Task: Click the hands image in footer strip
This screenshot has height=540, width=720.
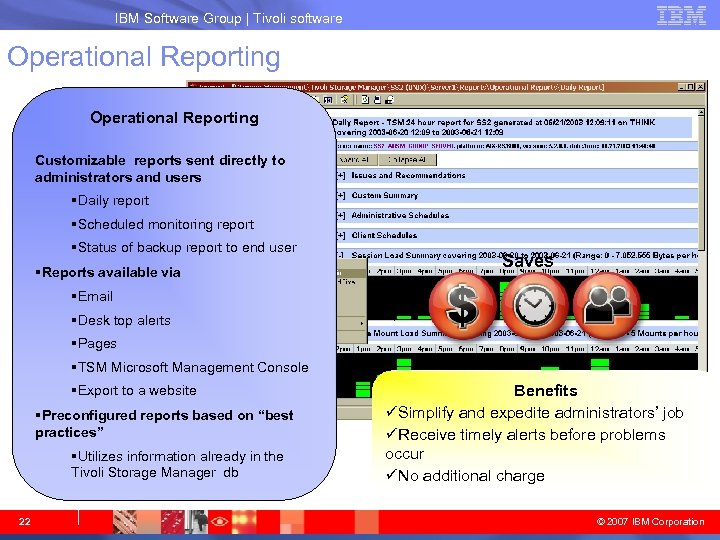Action: pyautogui.click(x=125, y=522)
